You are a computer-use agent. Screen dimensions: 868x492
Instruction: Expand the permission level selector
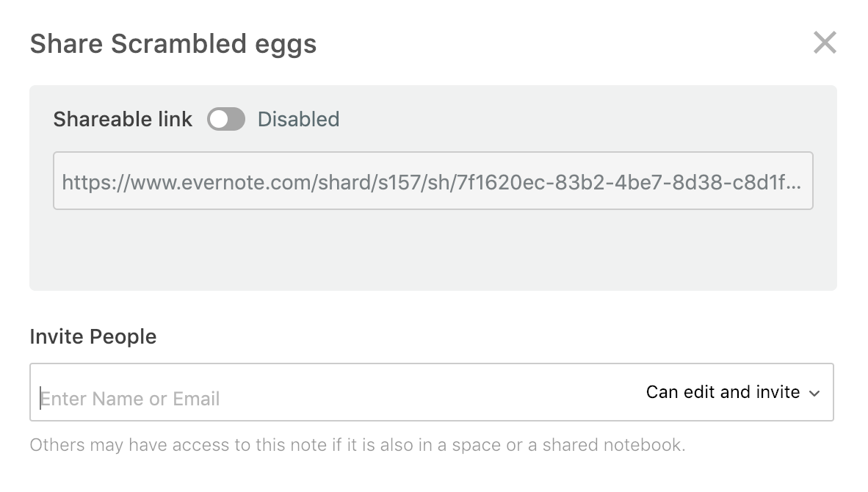[x=731, y=392]
